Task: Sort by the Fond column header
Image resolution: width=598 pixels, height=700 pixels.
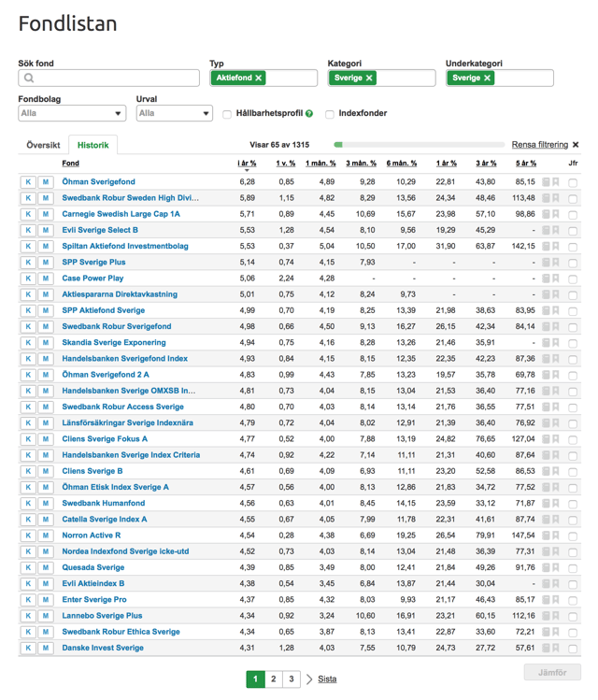Action: tap(70, 164)
